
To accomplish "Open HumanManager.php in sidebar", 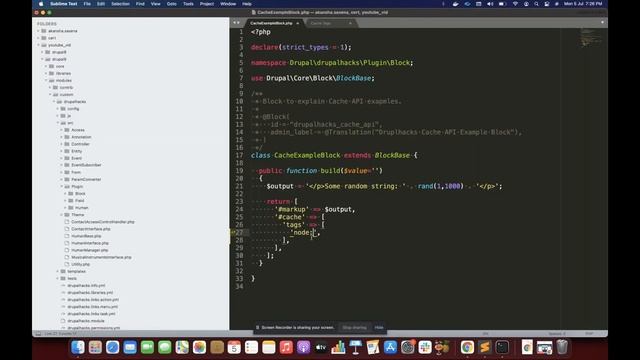I will [90, 250].
